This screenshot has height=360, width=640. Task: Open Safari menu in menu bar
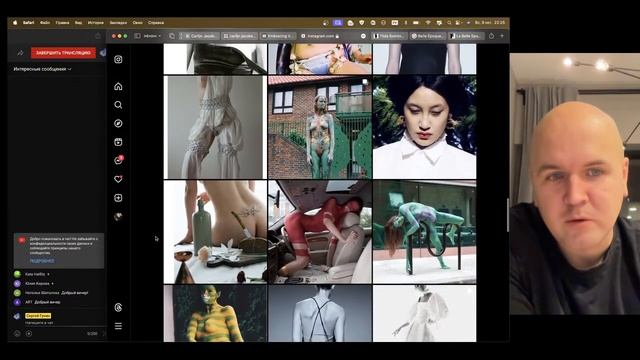click(28, 23)
